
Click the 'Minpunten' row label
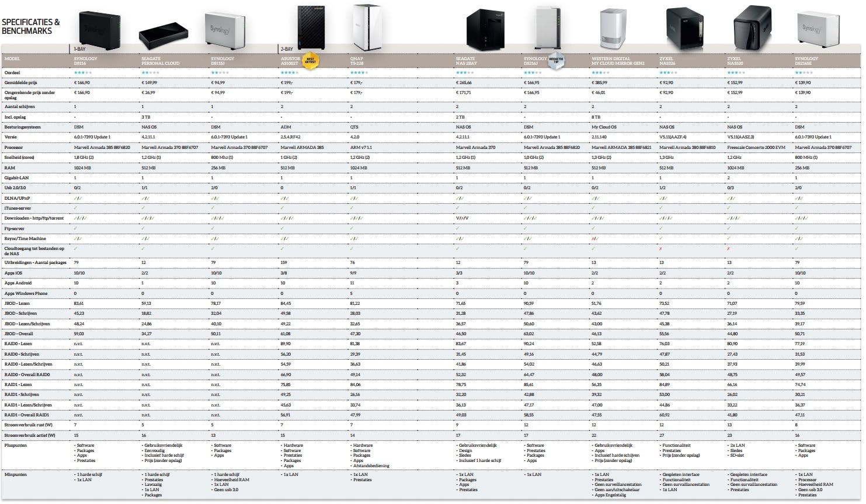tap(15, 474)
